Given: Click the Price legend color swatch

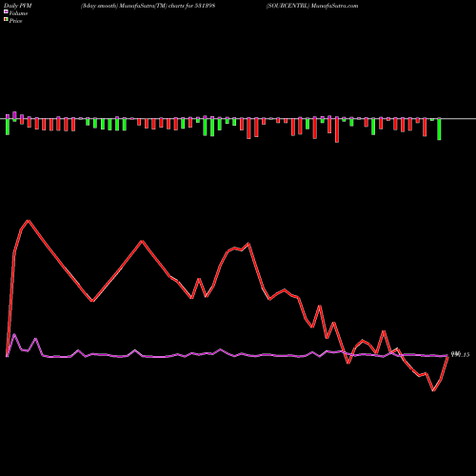Looking at the screenshot, I should tap(6, 20).
